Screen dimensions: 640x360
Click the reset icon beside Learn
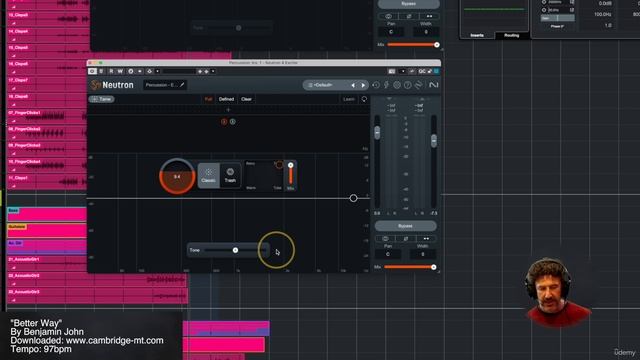(364, 99)
